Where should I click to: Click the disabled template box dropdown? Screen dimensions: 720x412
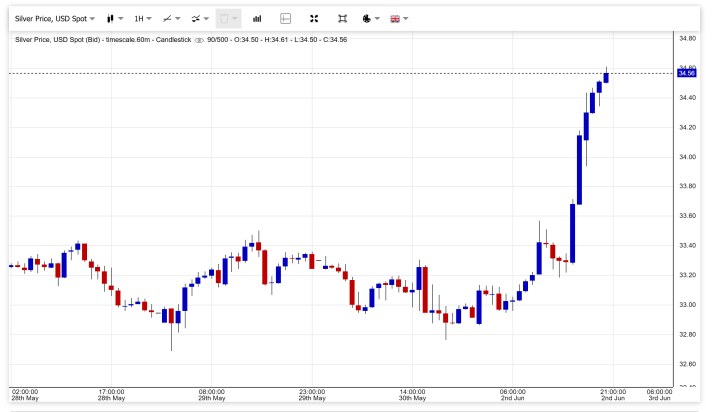tap(228, 18)
